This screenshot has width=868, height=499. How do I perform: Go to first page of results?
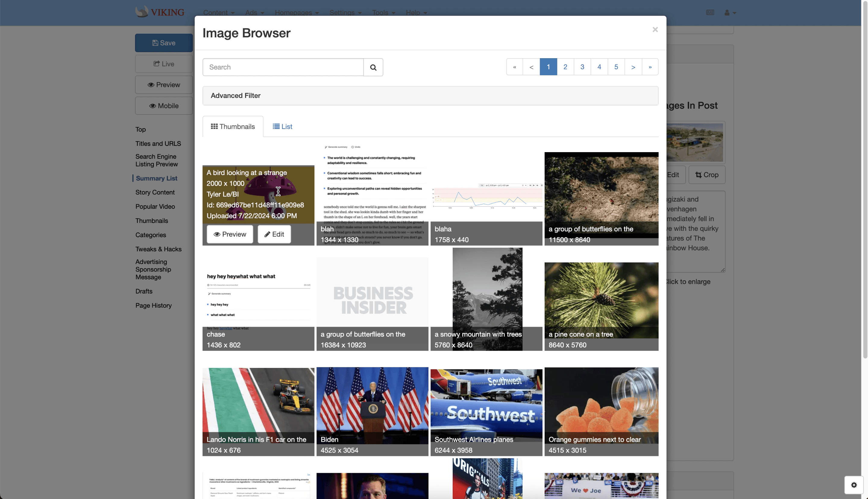(x=514, y=67)
